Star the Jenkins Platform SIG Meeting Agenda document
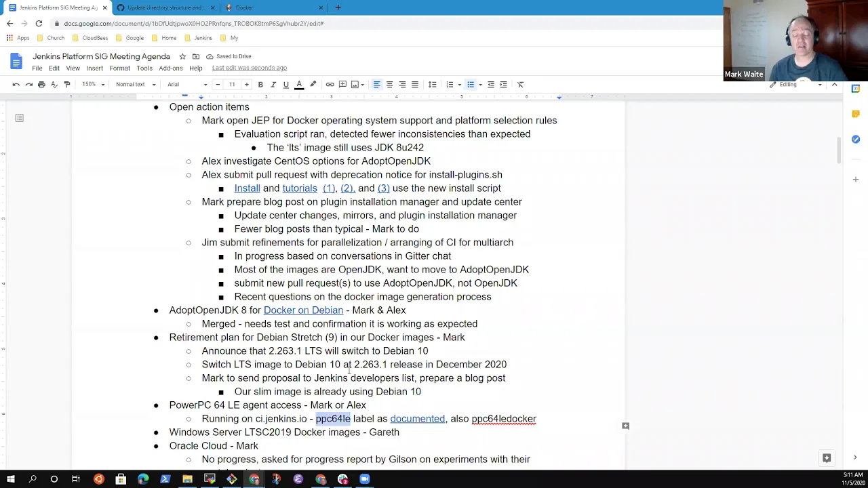This screenshot has width=868, height=488. [182, 56]
